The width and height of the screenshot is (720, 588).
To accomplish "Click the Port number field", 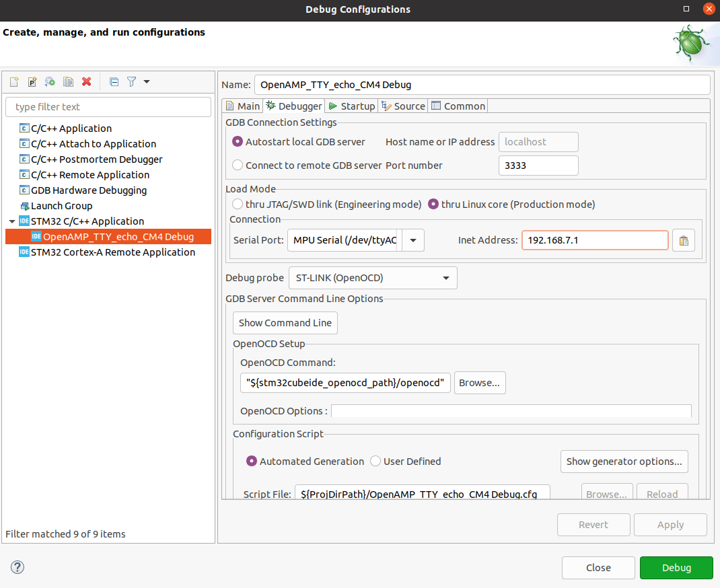I will [x=538, y=166].
